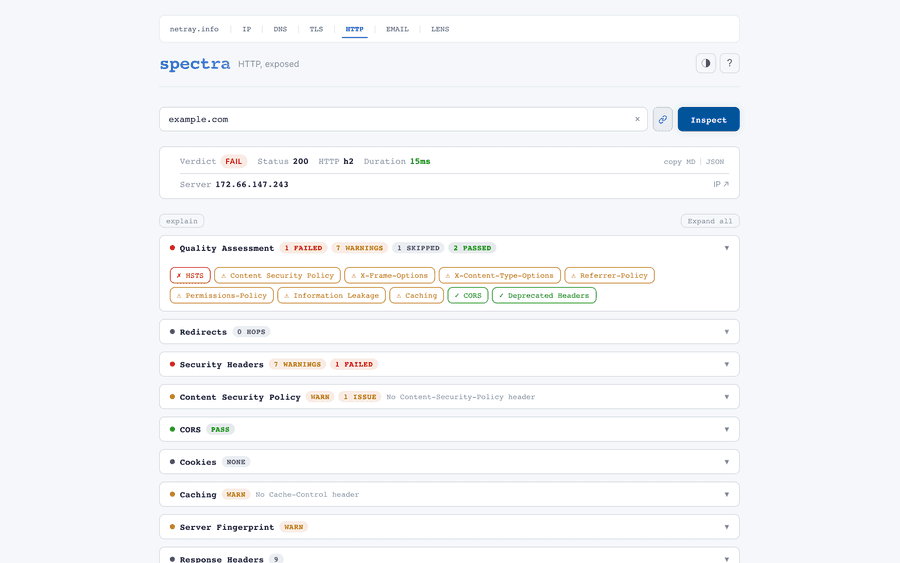Click the JSON export link
This screenshot has width=900, height=563.
point(715,161)
